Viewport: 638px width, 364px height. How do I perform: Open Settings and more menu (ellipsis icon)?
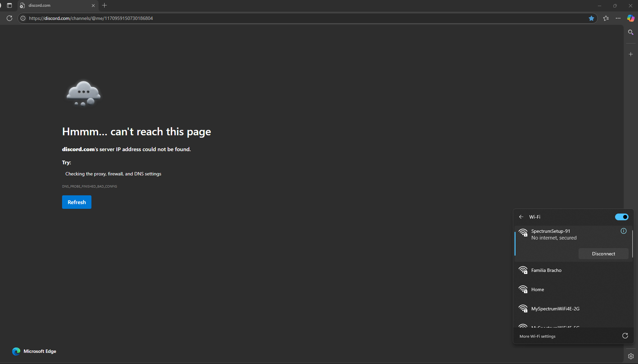coord(618,18)
